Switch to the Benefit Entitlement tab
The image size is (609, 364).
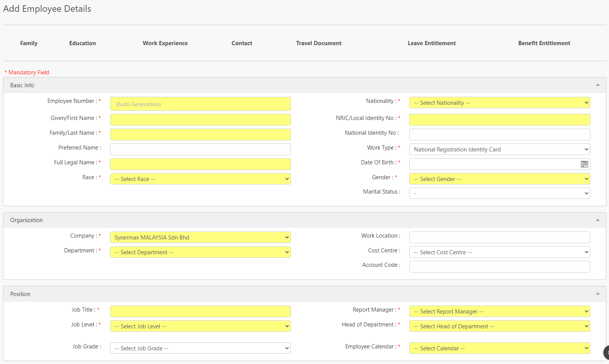544,43
